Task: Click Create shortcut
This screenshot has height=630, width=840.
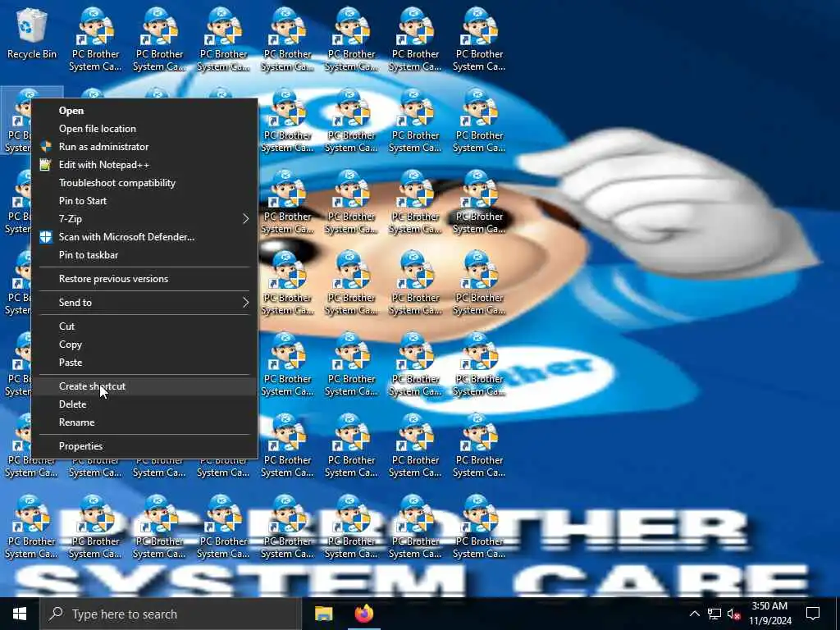Action: 144,386
